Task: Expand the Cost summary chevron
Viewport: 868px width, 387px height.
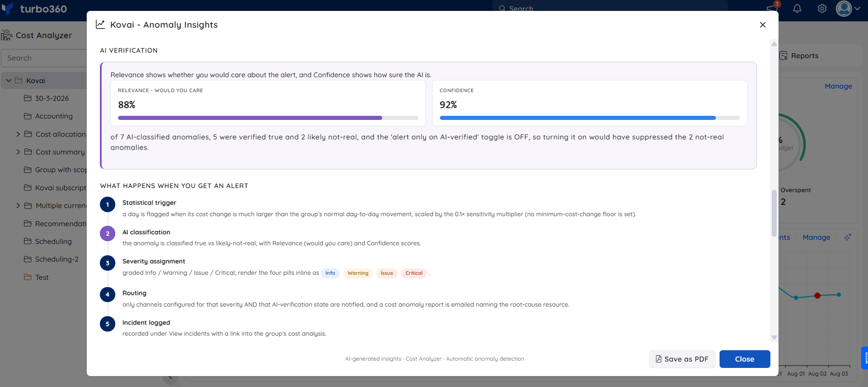Action: point(18,152)
